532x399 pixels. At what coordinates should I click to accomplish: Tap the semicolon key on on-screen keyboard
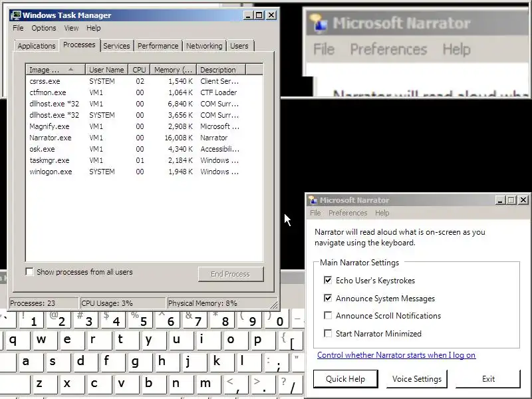pos(276,363)
